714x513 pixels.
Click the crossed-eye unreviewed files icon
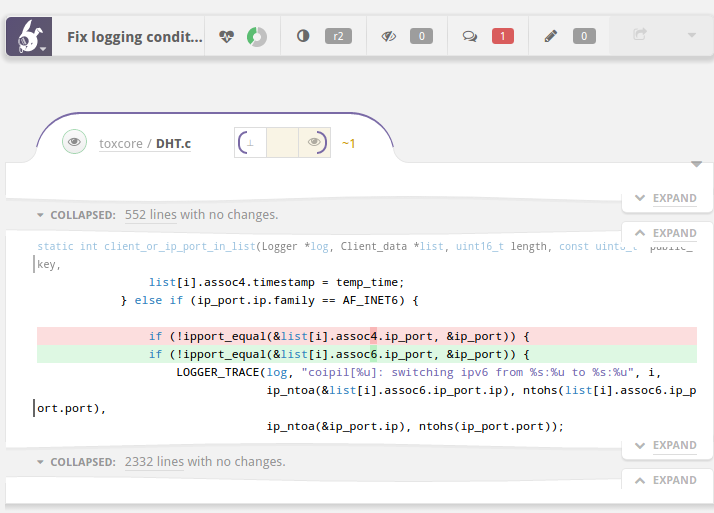[x=388, y=36]
